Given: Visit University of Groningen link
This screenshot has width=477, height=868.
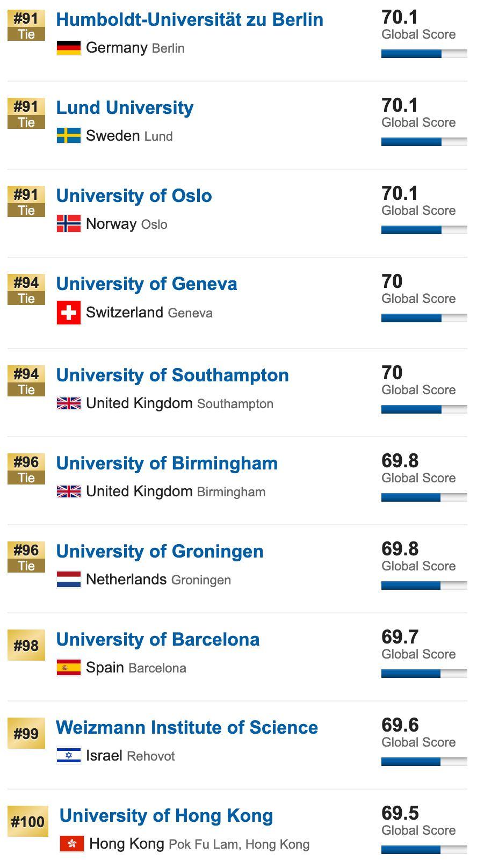Looking at the screenshot, I should pyautogui.click(x=160, y=552).
